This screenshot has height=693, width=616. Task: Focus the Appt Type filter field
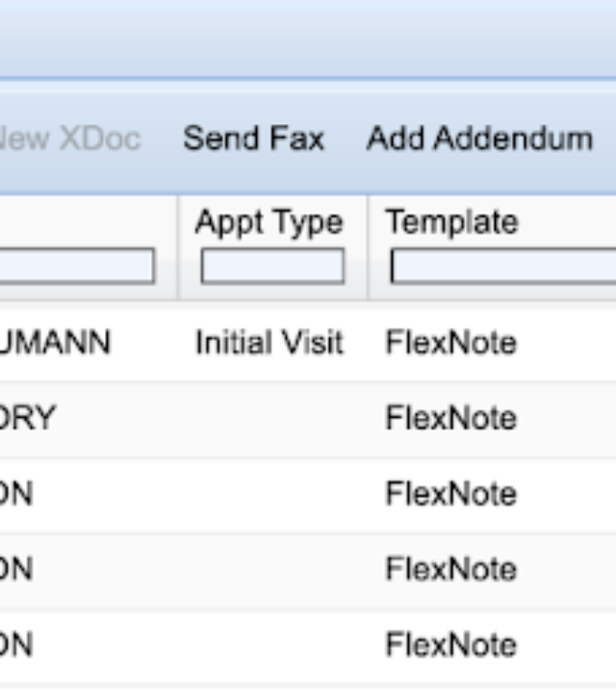[x=271, y=267]
